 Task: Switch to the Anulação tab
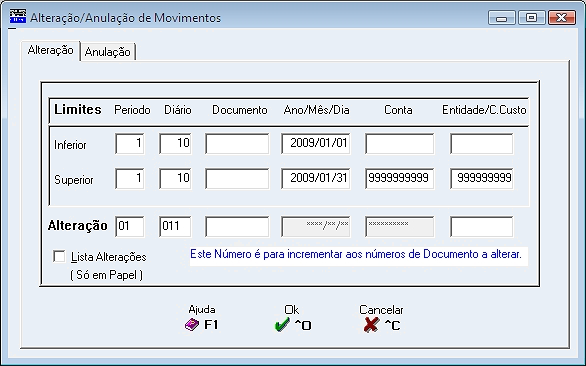point(108,52)
